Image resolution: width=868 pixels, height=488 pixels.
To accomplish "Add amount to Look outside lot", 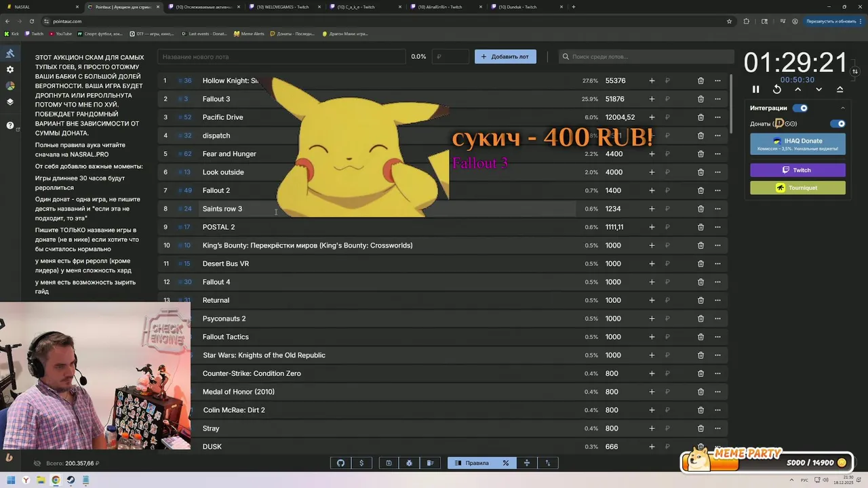I will click(652, 172).
